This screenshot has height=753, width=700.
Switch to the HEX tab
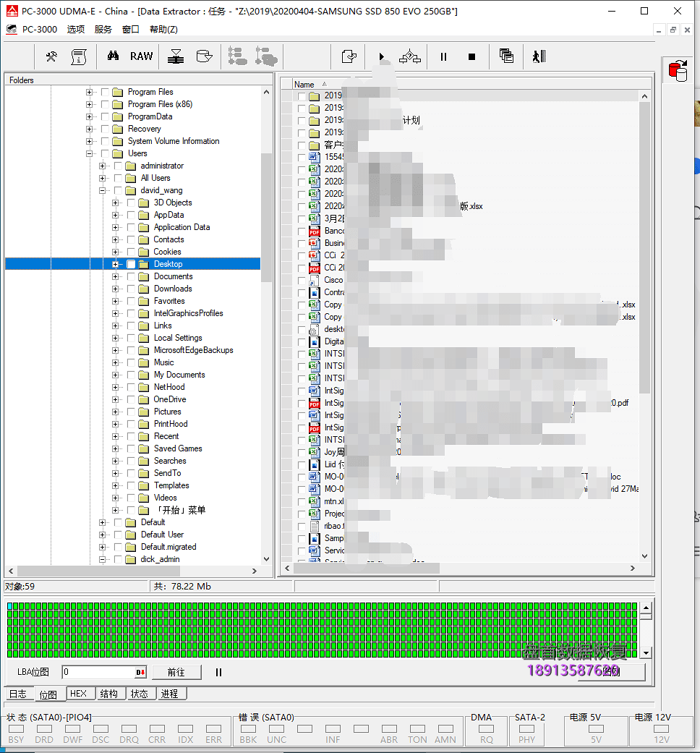point(78,694)
